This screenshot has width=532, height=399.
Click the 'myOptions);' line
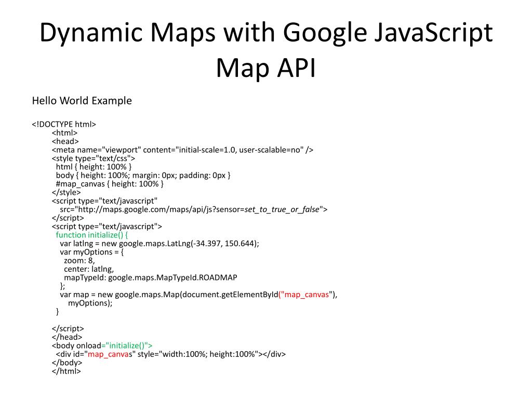point(90,303)
